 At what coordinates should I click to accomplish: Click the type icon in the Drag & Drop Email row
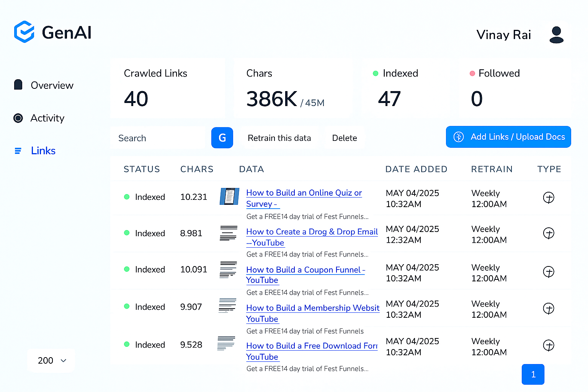pos(549,233)
